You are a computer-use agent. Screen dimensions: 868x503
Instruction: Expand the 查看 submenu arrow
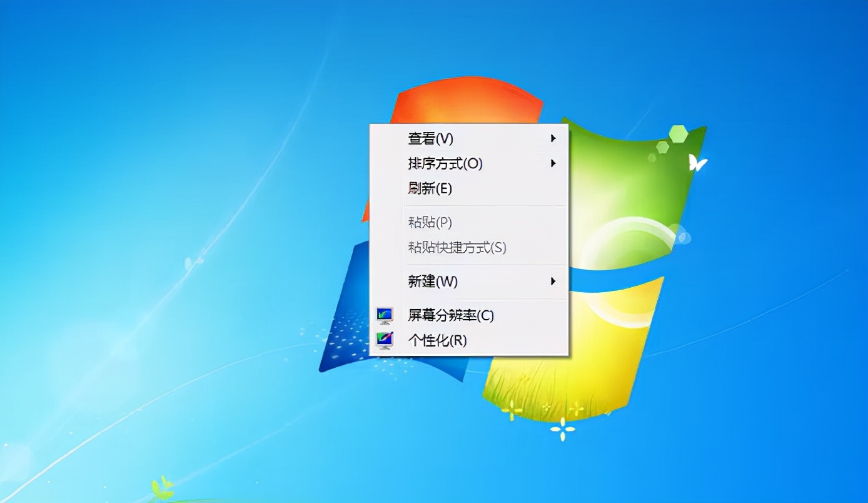click(x=553, y=139)
